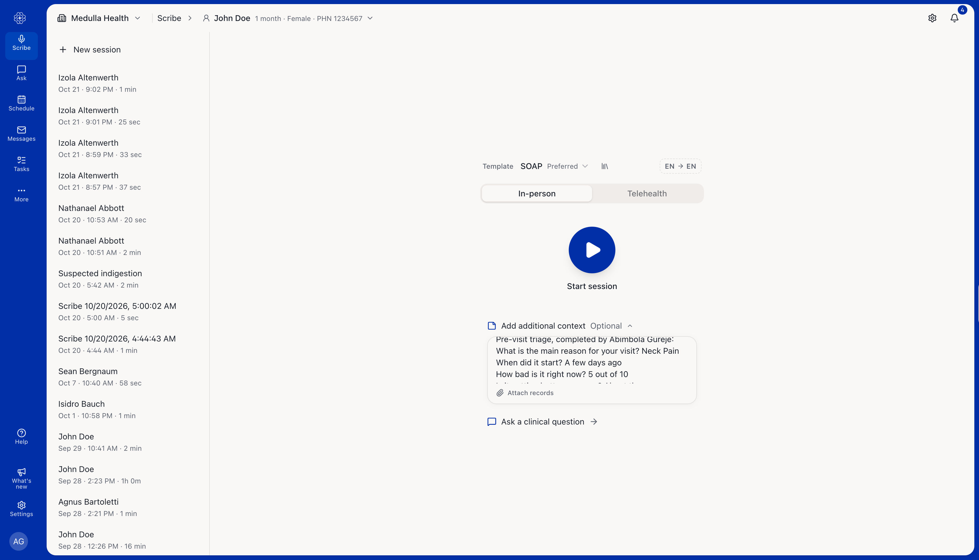Click in the additional context text box
The image size is (979, 560).
coord(592,360)
